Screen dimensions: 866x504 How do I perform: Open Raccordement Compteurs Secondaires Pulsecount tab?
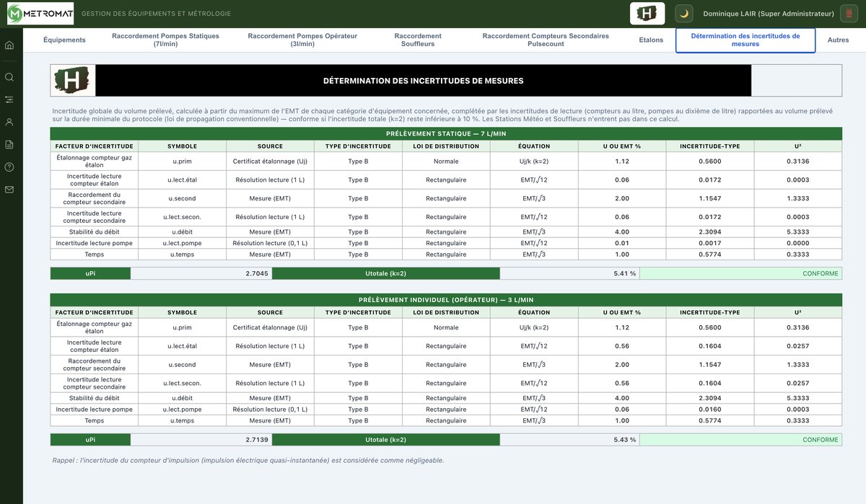(x=546, y=40)
